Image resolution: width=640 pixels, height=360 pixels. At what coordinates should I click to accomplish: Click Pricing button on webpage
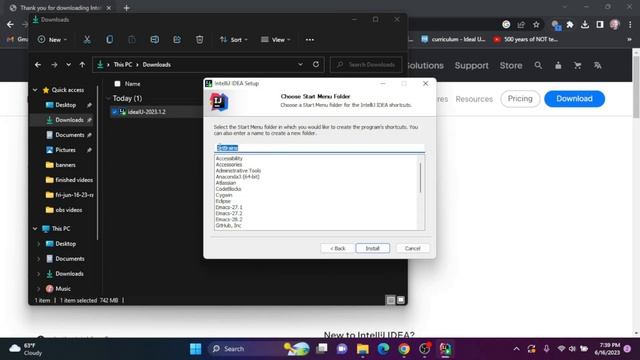coord(520,99)
